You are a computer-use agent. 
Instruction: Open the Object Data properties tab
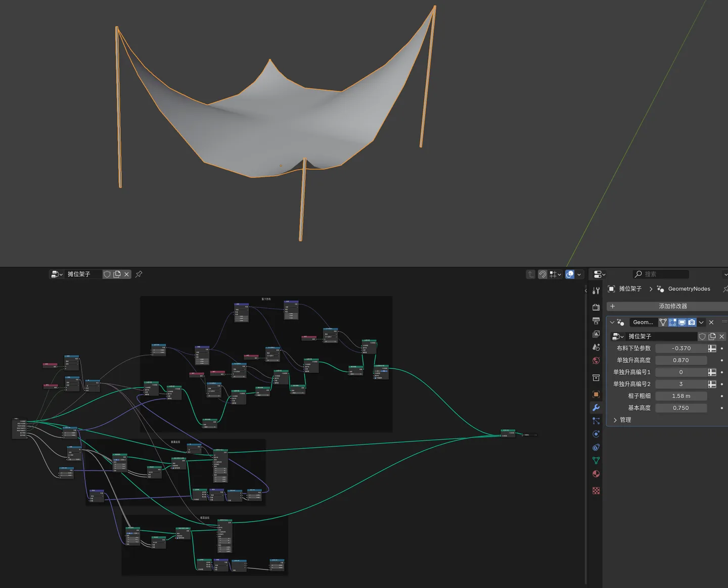(596, 460)
